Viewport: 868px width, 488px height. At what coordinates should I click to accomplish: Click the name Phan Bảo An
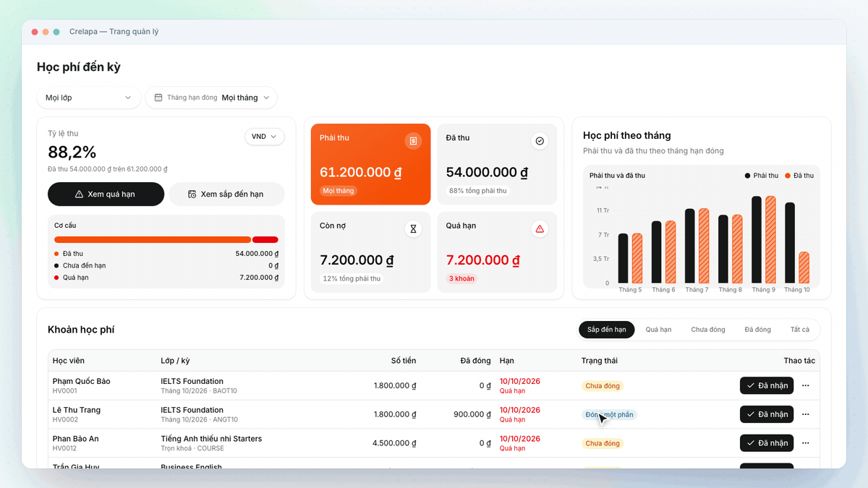[76, 439]
